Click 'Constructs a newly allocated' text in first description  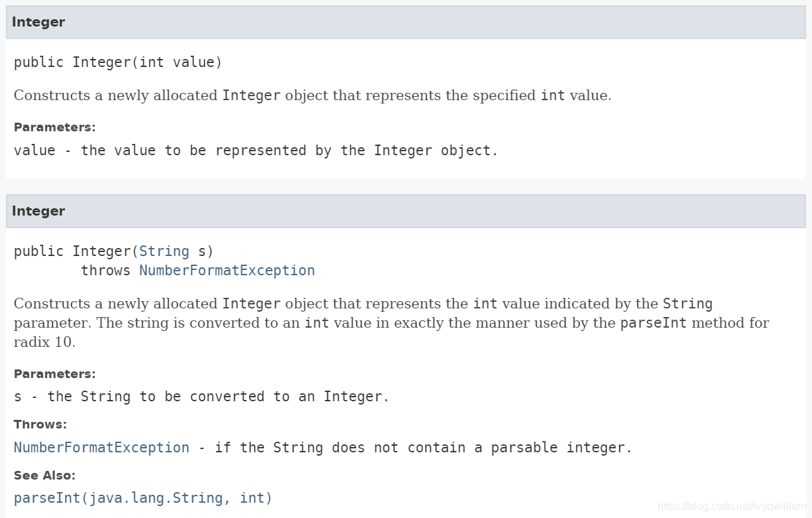116,96
